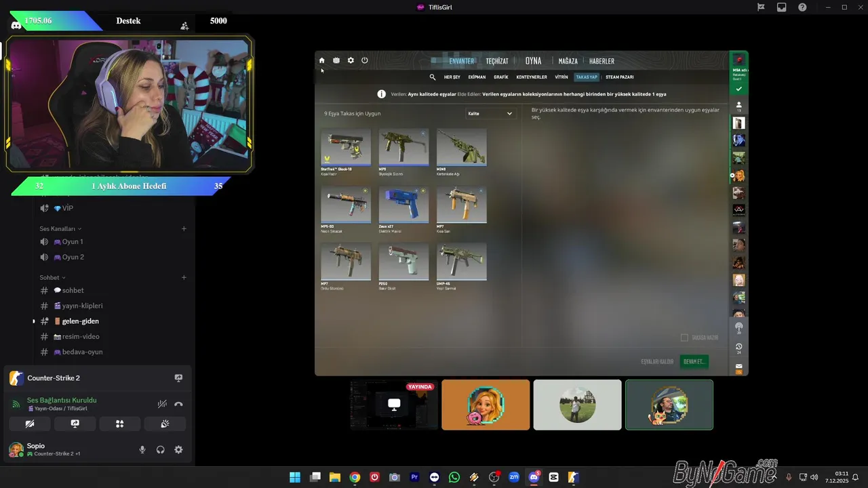Open Discord inbox icon in title bar
This screenshot has width=868, height=488.
pyautogui.click(x=782, y=7)
